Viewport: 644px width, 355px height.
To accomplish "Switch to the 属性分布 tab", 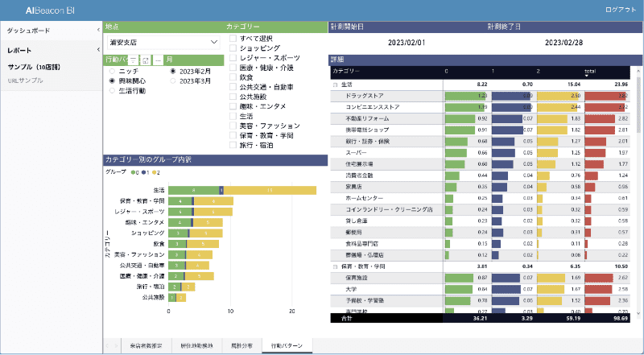I will click(x=241, y=345).
